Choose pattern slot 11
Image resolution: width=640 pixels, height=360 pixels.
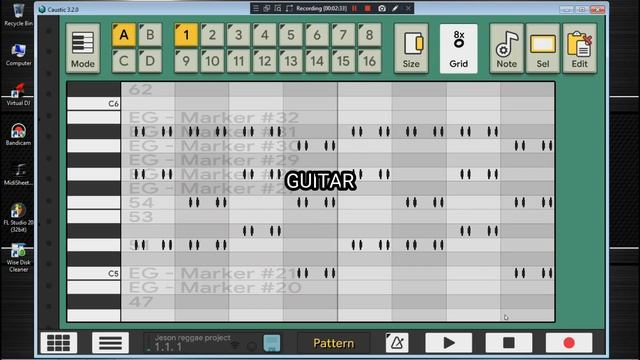238,61
